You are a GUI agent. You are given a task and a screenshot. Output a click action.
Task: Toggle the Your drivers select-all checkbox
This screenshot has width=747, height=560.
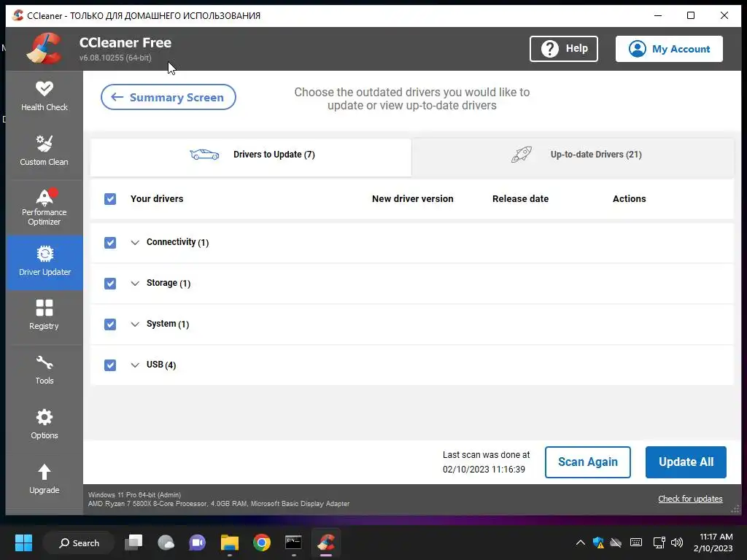pyautogui.click(x=110, y=198)
